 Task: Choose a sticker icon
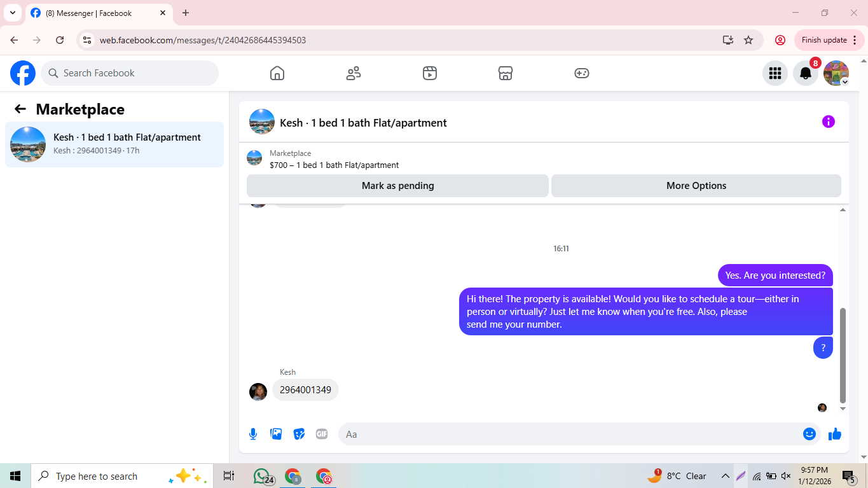299,434
